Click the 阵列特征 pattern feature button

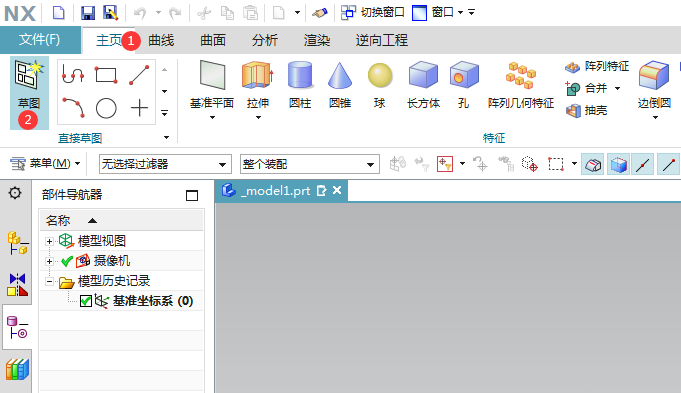597,66
